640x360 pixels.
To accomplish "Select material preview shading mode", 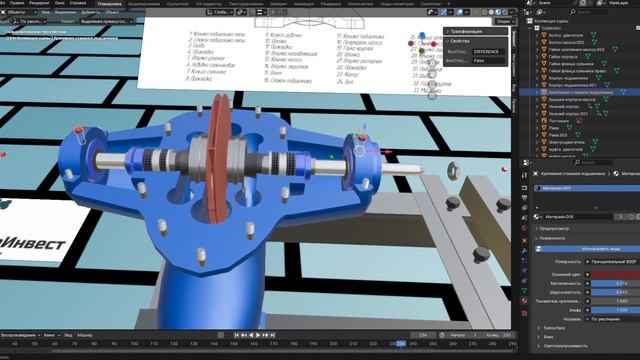I will coord(498,12).
